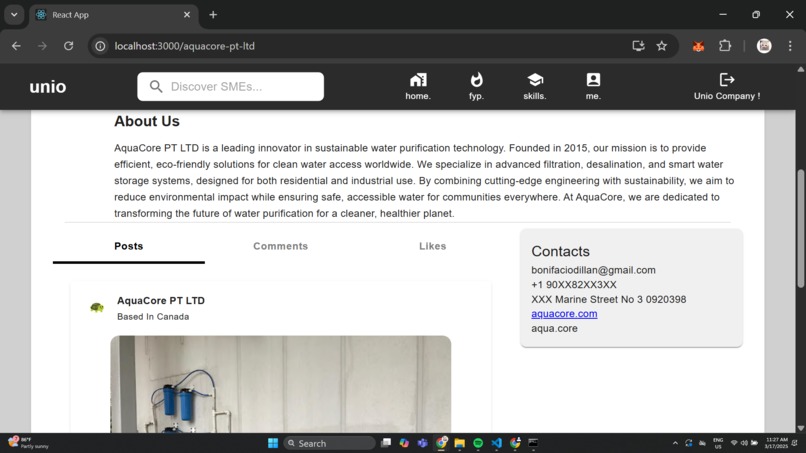This screenshot has height=453, width=806.
Task: Click the unio logo
Action: click(x=48, y=86)
